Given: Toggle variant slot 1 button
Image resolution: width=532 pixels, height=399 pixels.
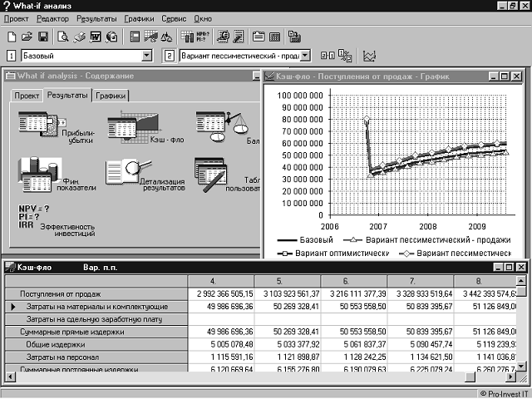Looking at the screenshot, I should click(11, 56).
